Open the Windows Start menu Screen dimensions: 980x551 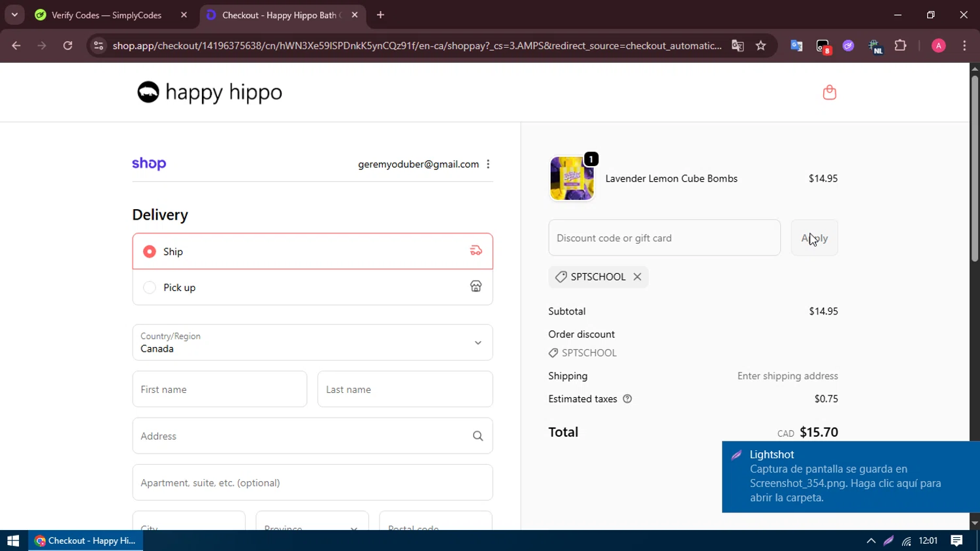(13, 541)
